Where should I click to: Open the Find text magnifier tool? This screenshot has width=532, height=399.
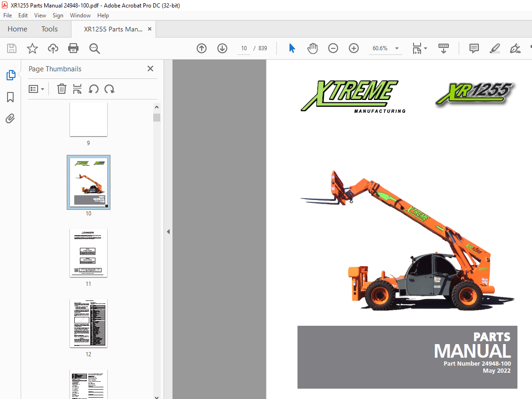click(x=94, y=48)
